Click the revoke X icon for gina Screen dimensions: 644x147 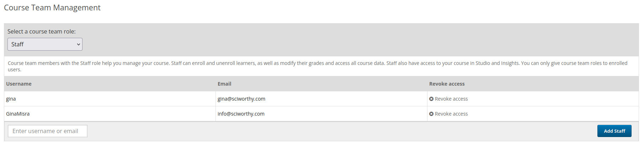(431, 99)
